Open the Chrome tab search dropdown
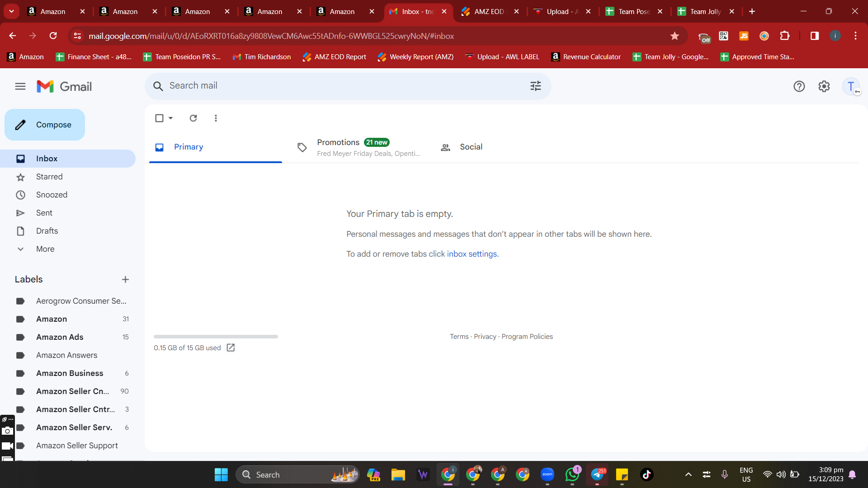 click(x=11, y=11)
